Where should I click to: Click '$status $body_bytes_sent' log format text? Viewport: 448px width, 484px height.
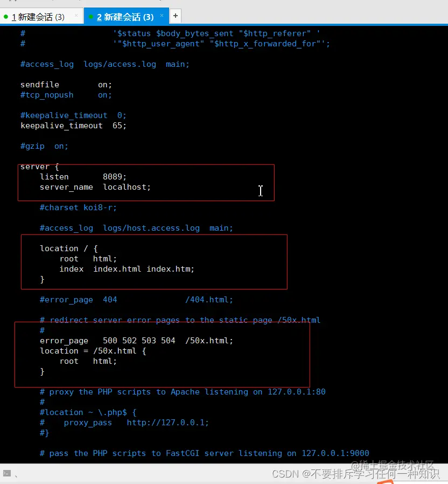(x=175, y=33)
